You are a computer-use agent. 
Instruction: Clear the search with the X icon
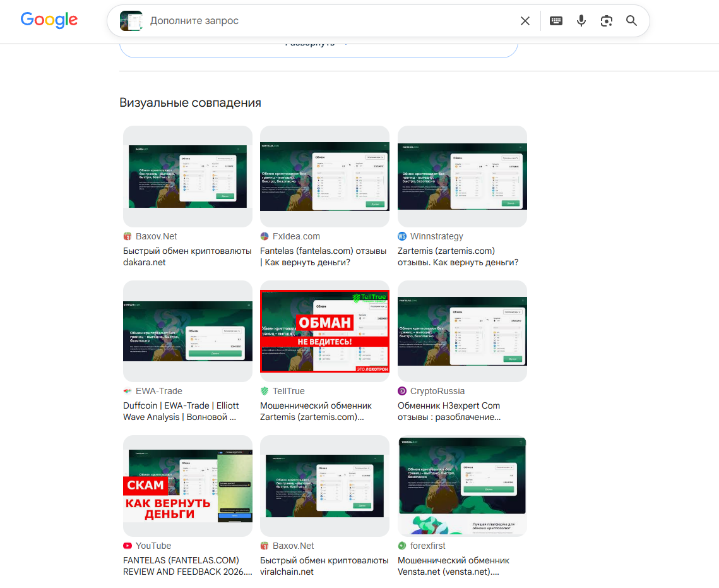(525, 21)
